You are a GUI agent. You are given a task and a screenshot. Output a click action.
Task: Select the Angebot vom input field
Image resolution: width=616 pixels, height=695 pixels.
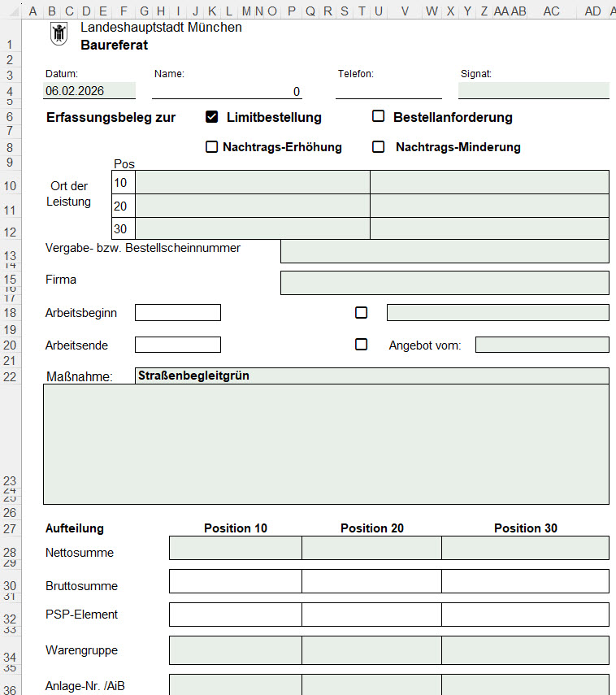pos(541,345)
